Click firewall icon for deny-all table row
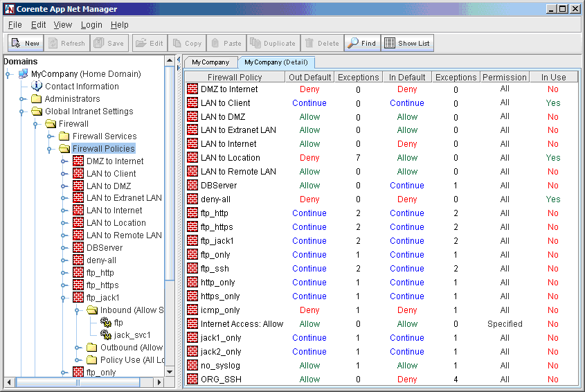 pyautogui.click(x=192, y=199)
